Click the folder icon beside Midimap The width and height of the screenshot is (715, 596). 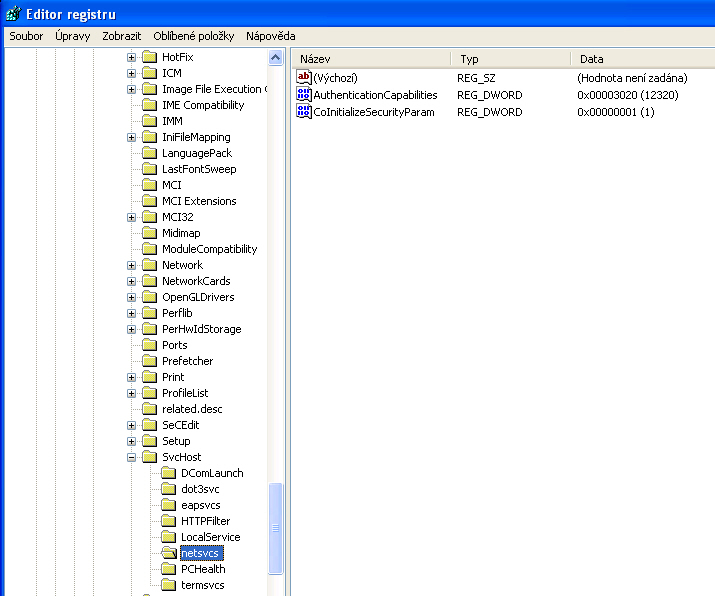[150, 233]
